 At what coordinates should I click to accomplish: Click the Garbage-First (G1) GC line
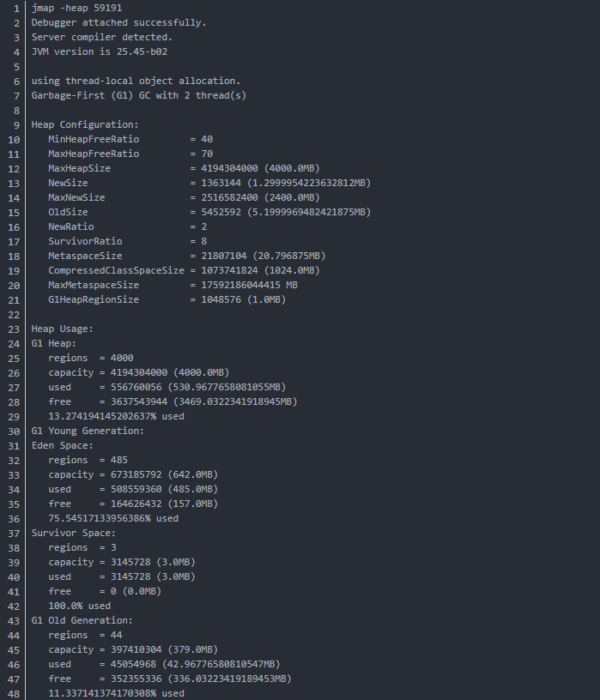coord(138,95)
